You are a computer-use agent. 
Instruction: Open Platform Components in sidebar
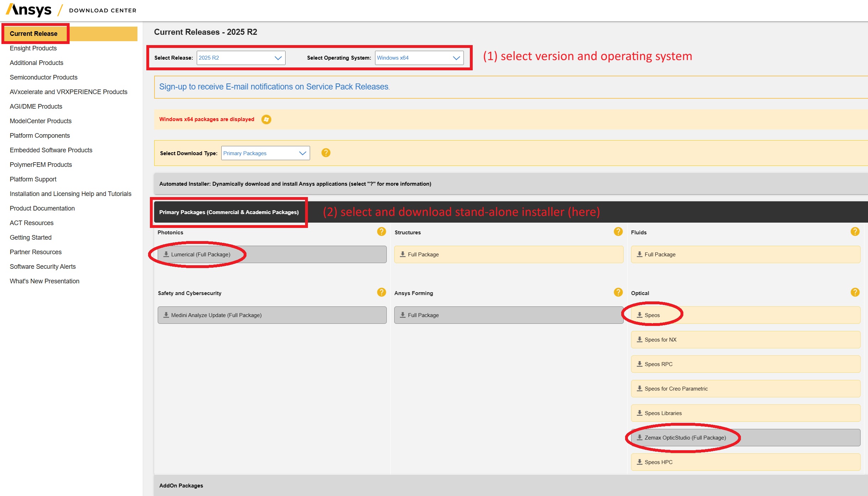point(40,136)
